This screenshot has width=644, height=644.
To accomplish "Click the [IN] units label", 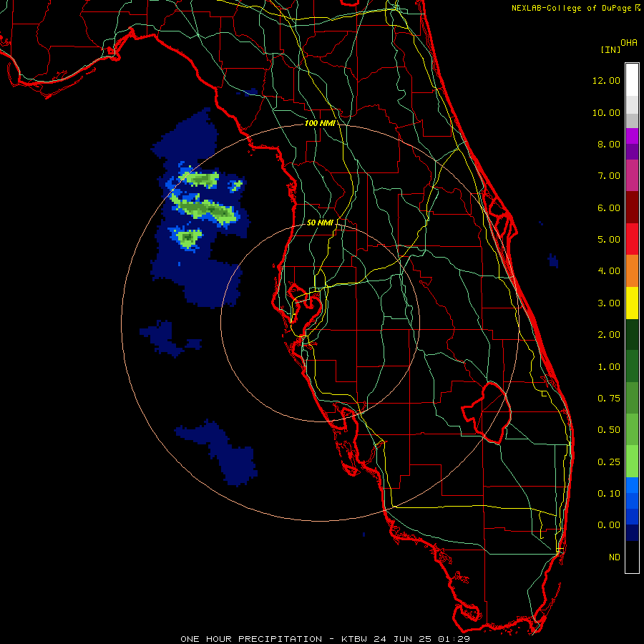I will click(610, 49).
